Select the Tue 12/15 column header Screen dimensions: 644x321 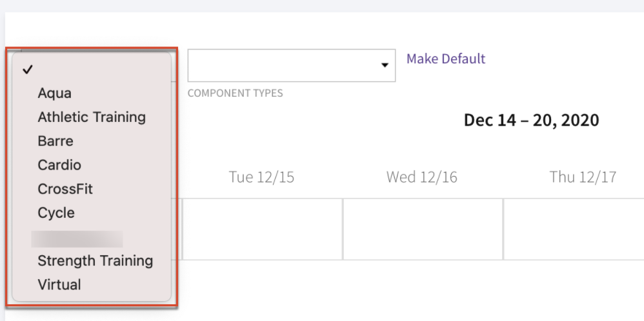(x=261, y=177)
